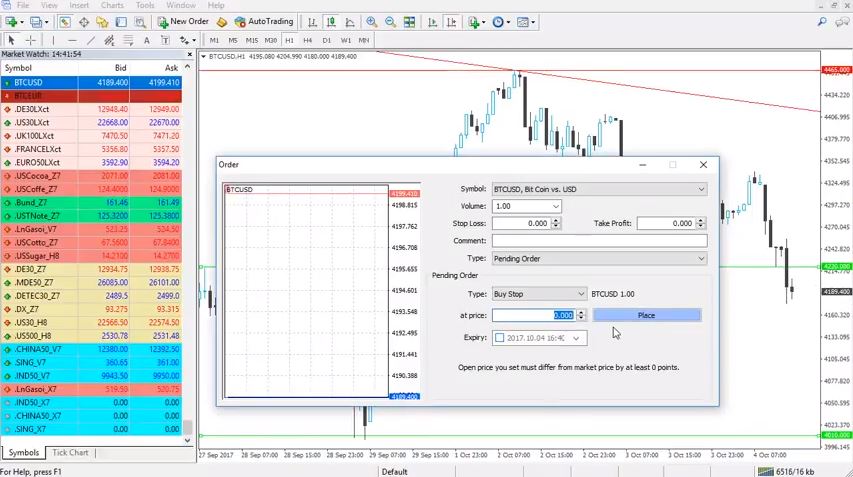Click the zoom in magnifier icon
This screenshot has height=477, width=853.
pos(372,21)
